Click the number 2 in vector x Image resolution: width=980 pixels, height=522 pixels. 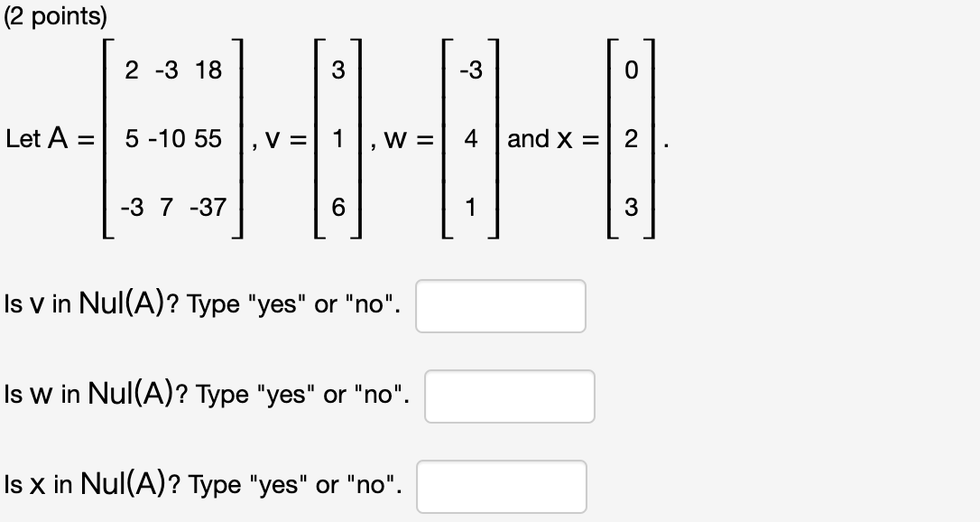tap(630, 139)
